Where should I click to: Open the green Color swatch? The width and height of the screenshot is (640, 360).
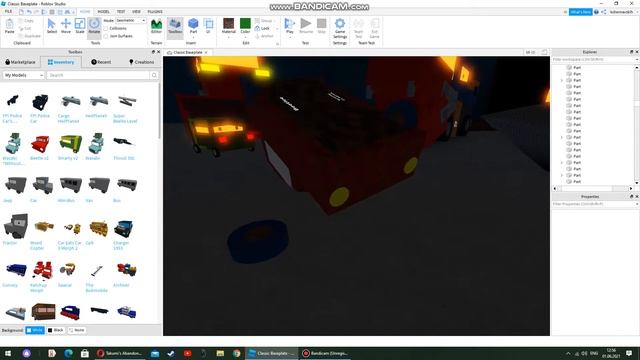pyautogui.click(x=245, y=25)
